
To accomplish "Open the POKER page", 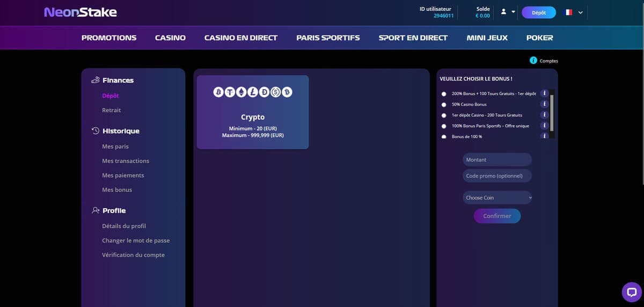I will point(539,38).
